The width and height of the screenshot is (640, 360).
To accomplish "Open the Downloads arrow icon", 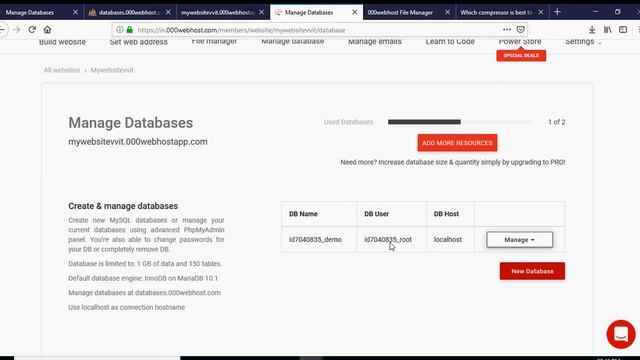I will pos(592,29).
